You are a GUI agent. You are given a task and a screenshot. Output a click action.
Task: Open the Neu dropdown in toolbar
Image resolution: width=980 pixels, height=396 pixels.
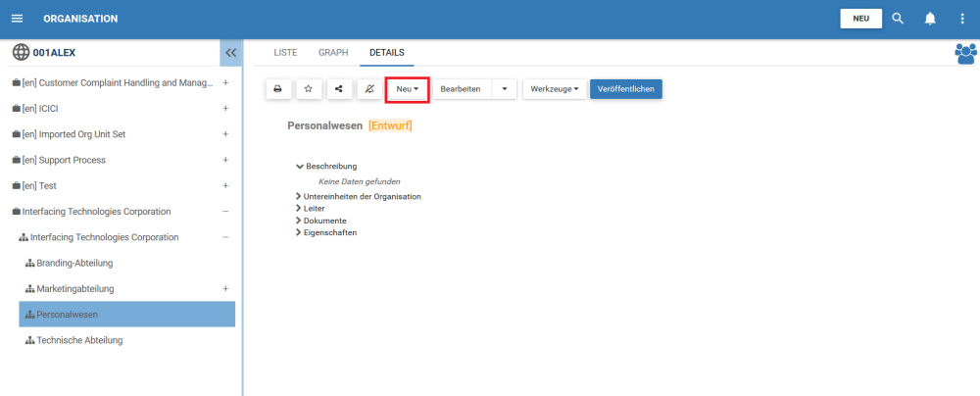click(407, 89)
